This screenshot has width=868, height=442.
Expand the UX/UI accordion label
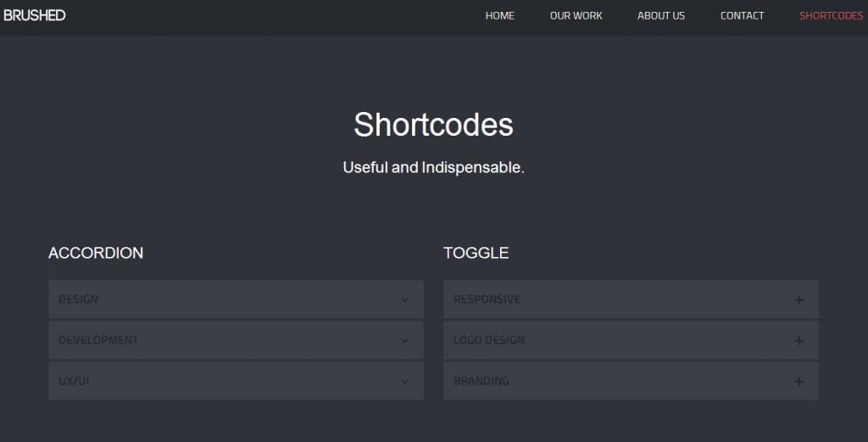click(74, 381)
